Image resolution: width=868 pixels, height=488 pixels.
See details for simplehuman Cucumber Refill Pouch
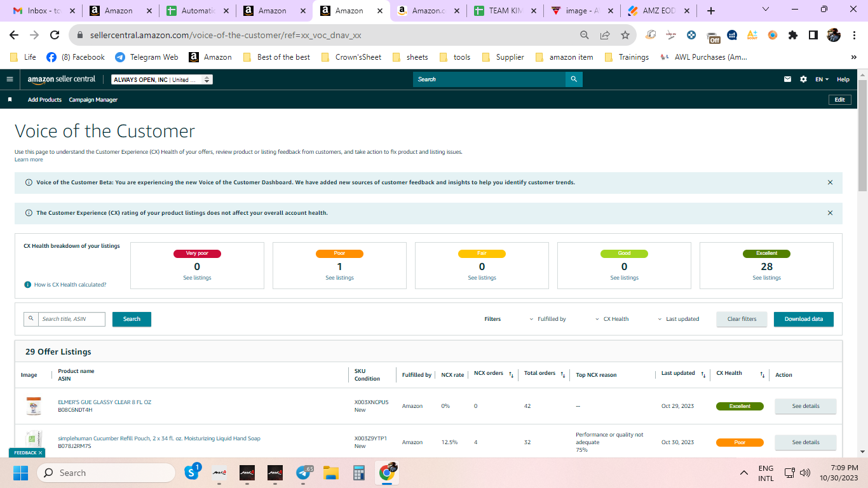coord(806,442)
